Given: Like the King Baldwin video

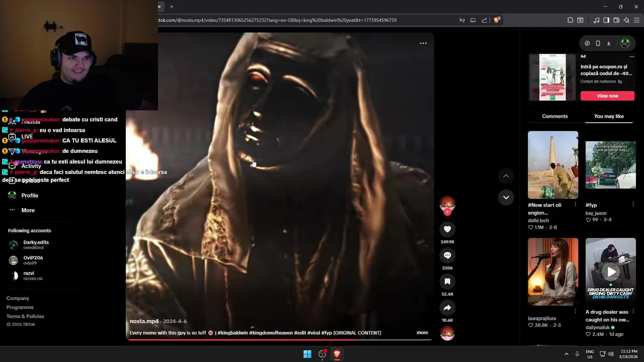Looking at the screenshot, I should click(x=447, y=229).
